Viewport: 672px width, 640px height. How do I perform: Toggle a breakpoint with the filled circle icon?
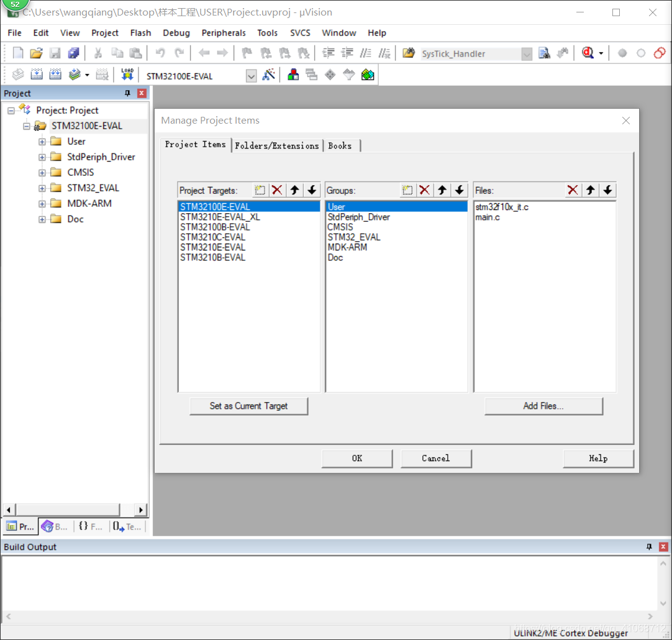pos(622,53)
